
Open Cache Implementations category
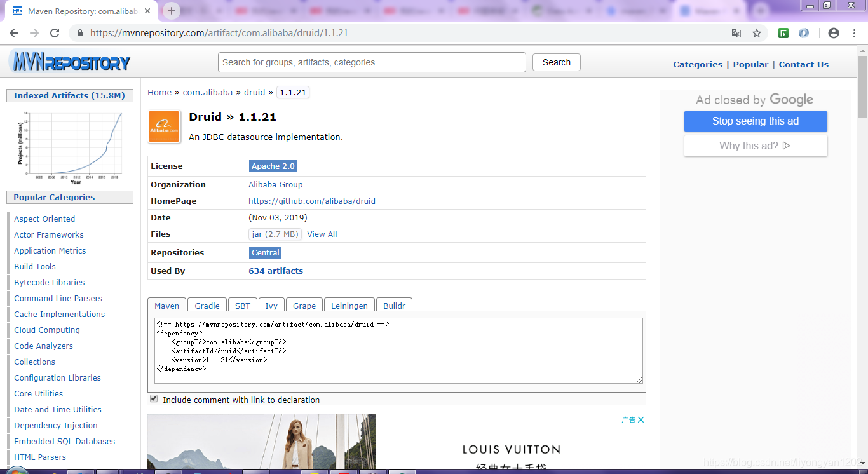[60, 314]
